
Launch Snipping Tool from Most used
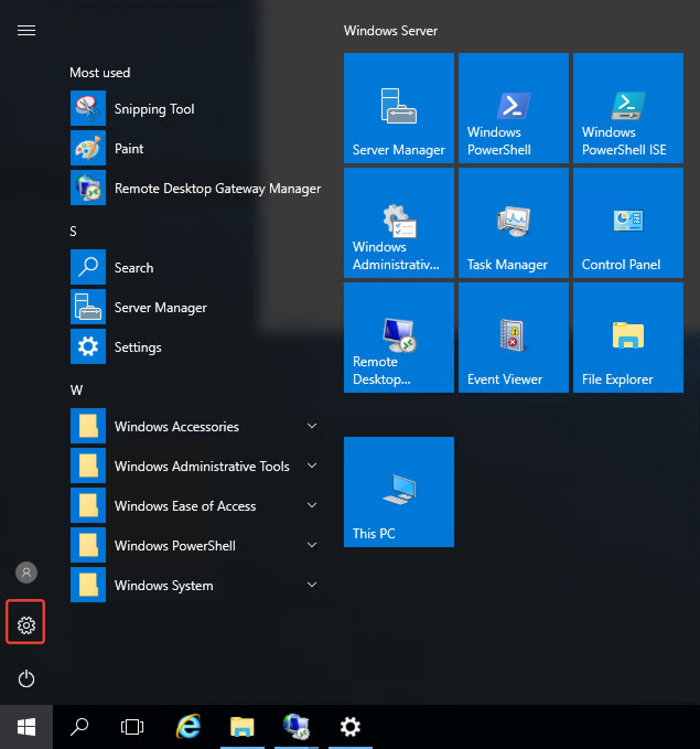click(x=154, y=109)
